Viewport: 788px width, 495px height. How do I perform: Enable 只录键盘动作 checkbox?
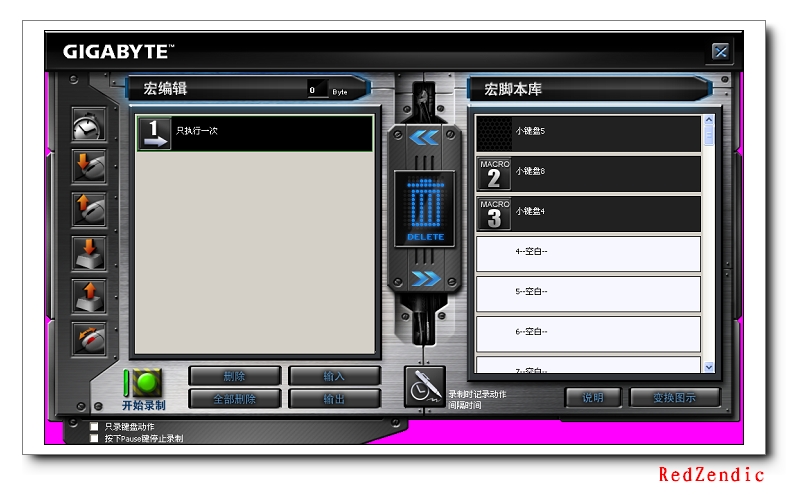tap(94, 427)
